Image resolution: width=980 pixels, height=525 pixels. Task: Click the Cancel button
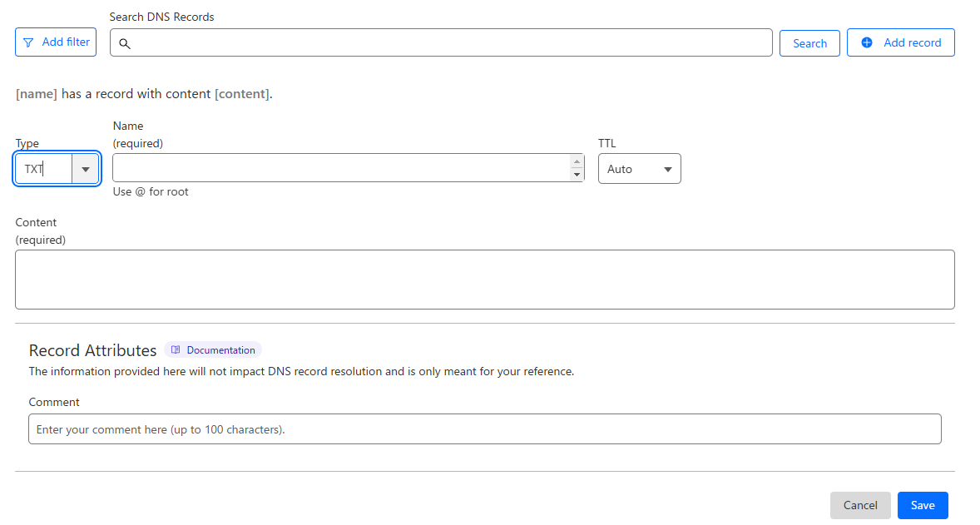pyautogui.click(x=860, y=505)
